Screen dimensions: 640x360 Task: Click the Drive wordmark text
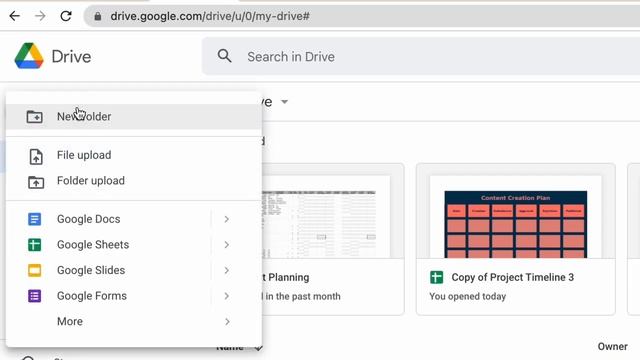point(71,57)
